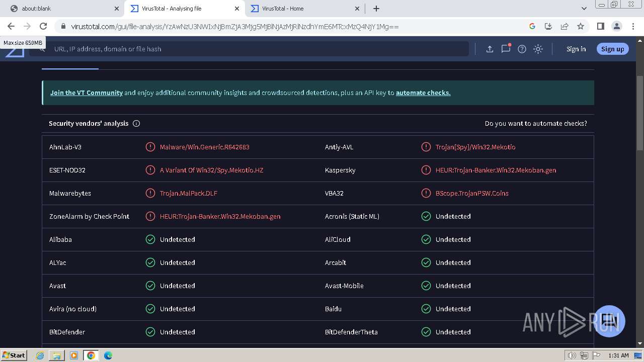
Task: Click the green check icon for AliCloud
Action: tap(426, 239)
